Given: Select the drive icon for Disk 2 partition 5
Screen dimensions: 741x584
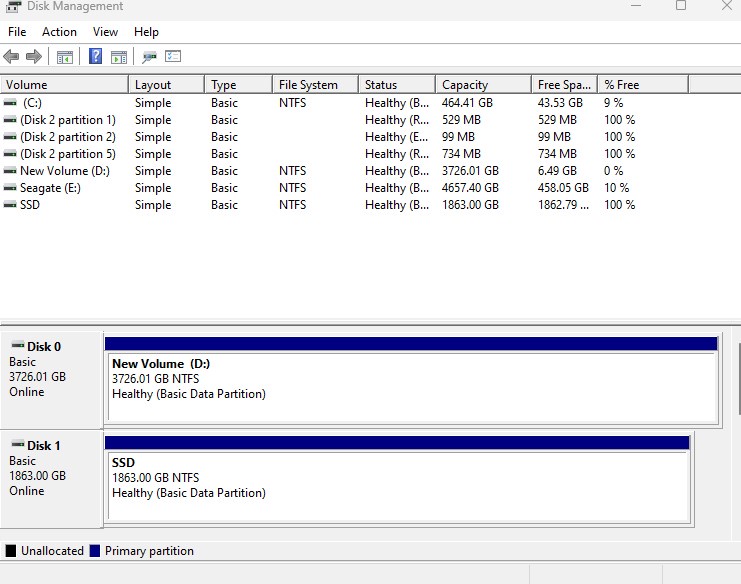Looking at the screenshot, I should click(10, 154).
